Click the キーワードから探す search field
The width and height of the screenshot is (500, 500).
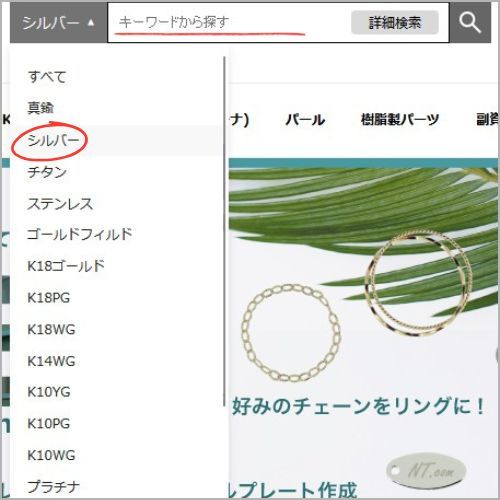230,23
